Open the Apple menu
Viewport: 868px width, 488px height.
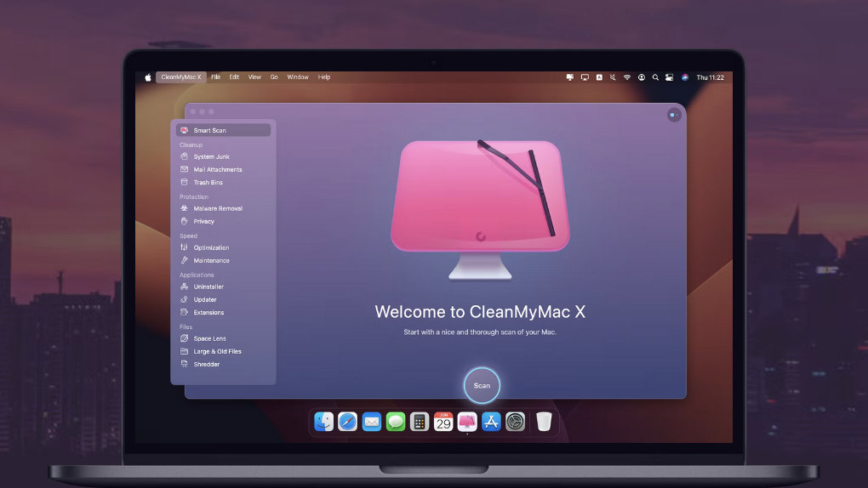148,77
